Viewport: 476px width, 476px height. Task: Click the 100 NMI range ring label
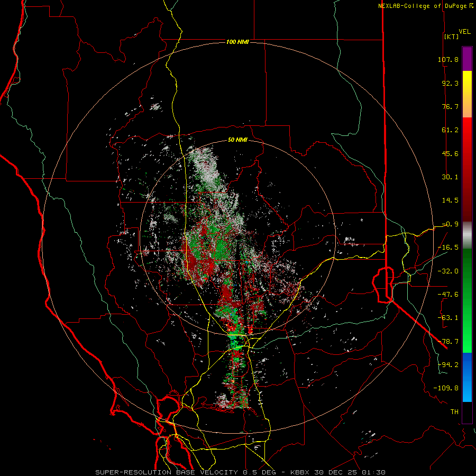(237, 42)
